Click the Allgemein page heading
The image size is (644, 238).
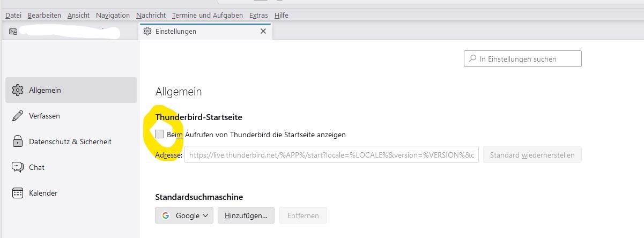[179, 92]
